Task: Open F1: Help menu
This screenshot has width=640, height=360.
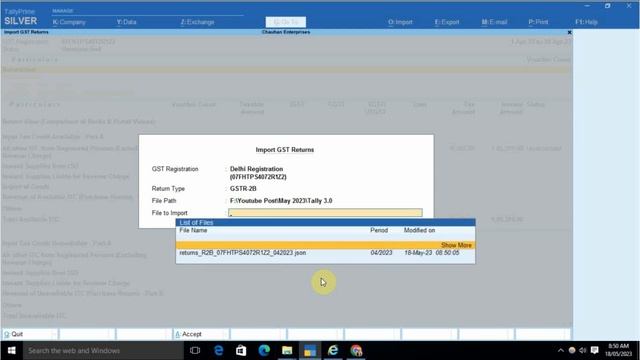Action: point(586,22)
